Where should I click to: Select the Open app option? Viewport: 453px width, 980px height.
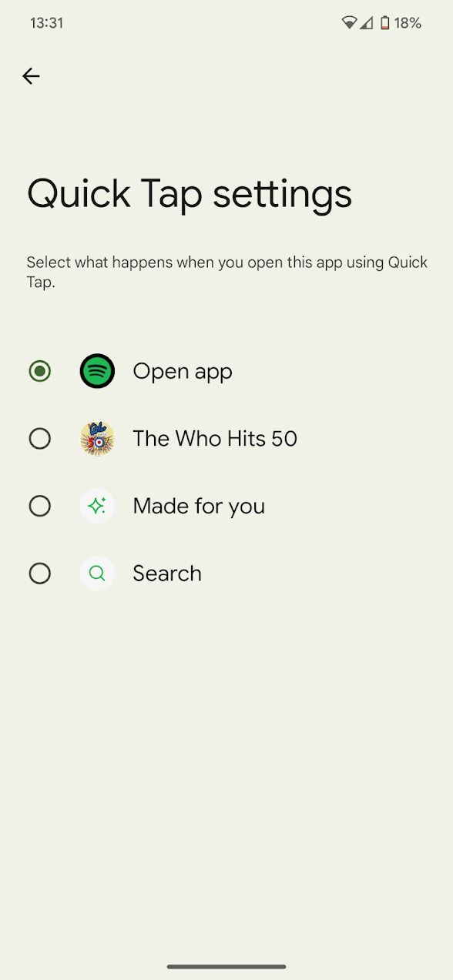pos(40,371)
